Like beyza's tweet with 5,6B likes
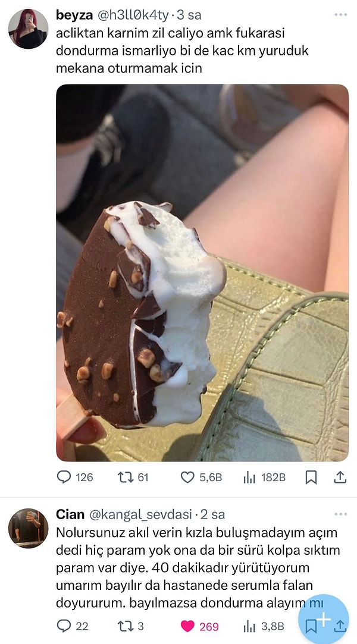The width and height of the screenshot is (357, 644). tap(187, 477)
